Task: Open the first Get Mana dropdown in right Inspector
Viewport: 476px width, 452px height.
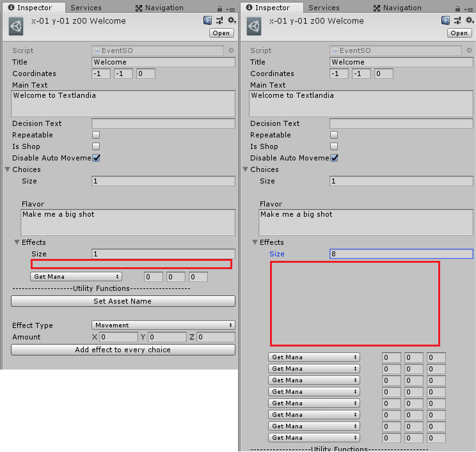Action: [x=313, y=357]
